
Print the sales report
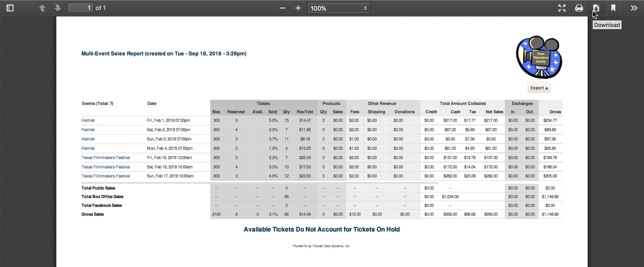[579, 8]
